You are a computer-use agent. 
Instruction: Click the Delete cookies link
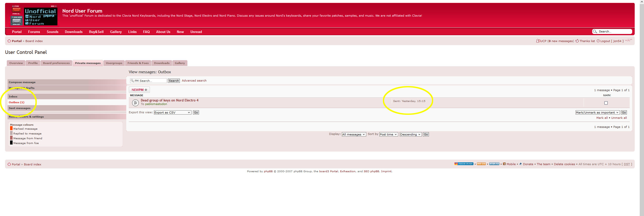point(565,164)
